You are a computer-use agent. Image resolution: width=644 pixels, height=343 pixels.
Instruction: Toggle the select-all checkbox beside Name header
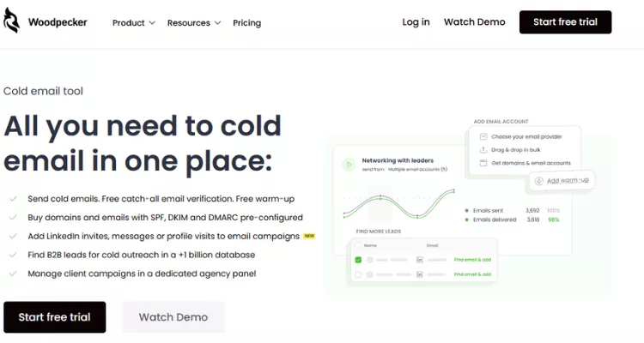[x=358, y=244]
